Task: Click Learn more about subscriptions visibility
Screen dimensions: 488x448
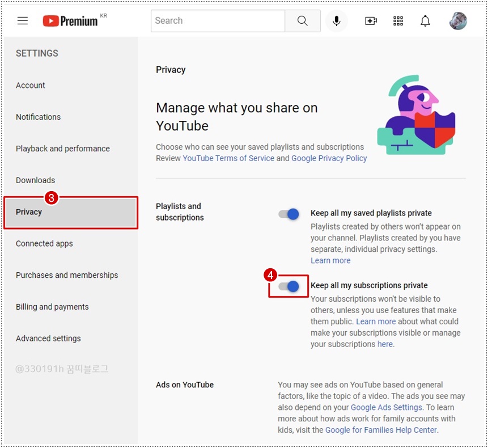Action: click(376, 322)
